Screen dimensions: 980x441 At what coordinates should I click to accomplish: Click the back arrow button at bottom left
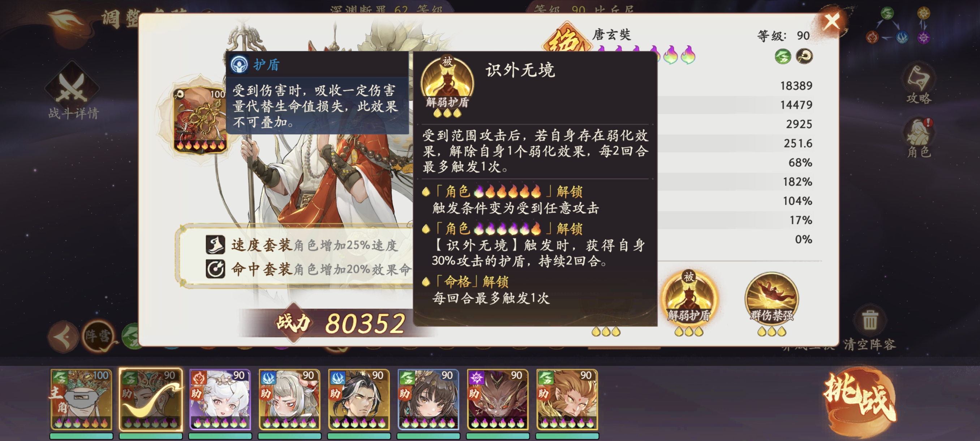[x=63, y=337]
